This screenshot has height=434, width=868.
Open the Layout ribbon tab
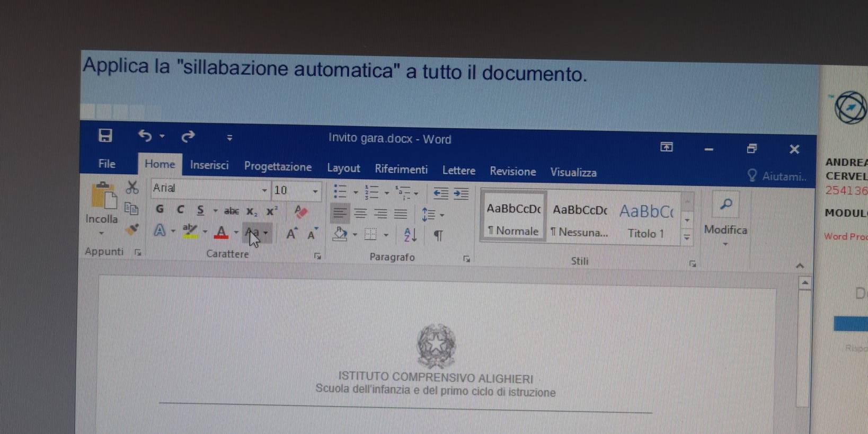343,168
